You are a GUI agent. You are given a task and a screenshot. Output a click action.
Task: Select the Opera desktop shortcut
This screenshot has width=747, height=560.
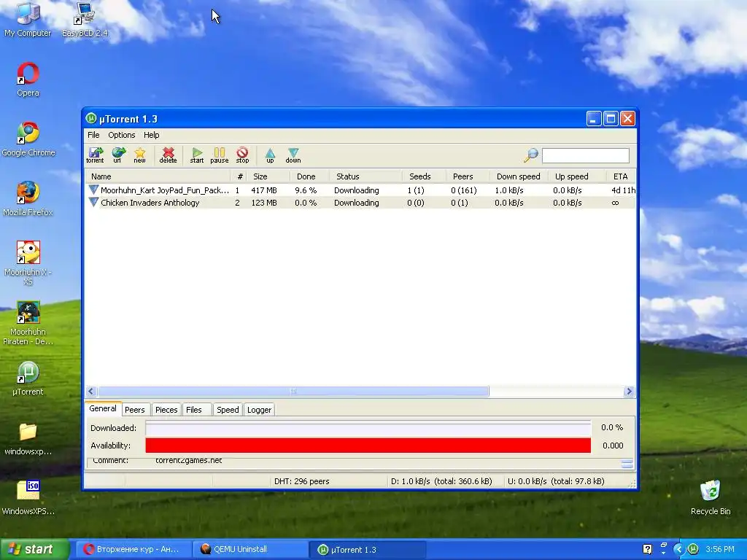pos(28,79)
